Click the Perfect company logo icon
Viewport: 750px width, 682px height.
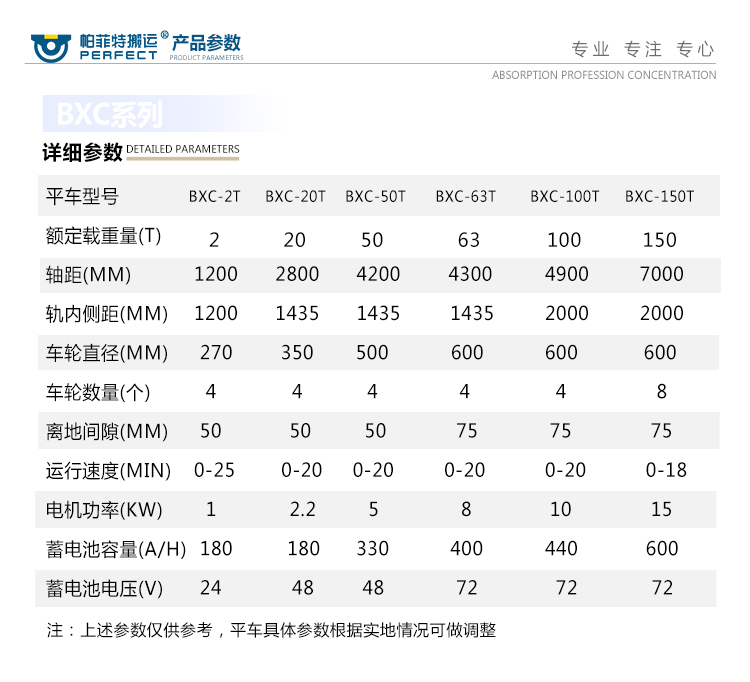pyautogui.click(x=52, y=46)
